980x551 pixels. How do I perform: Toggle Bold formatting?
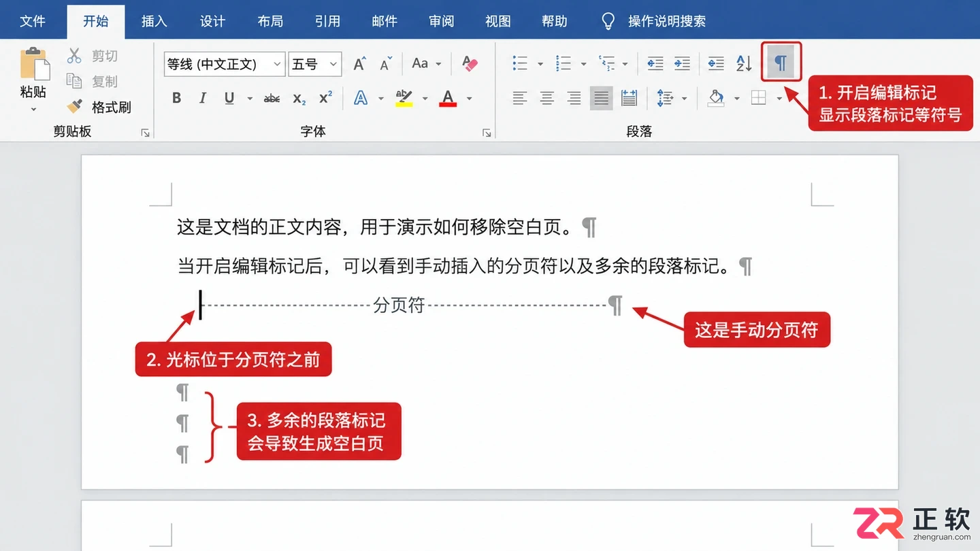tap(177, 98)
